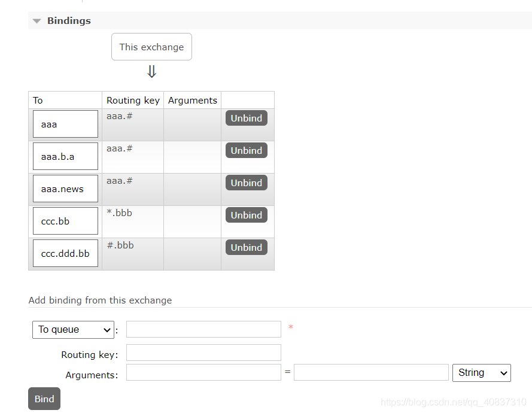Click the This exchange box
Image resolution: width=532 pixels, height=413 pixels.
pos(151,47)
